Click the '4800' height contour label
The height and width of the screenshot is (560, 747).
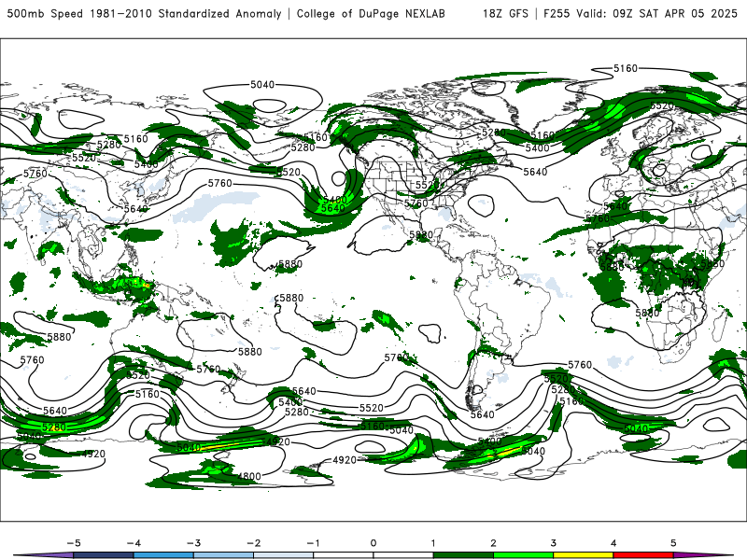[249, 476]
